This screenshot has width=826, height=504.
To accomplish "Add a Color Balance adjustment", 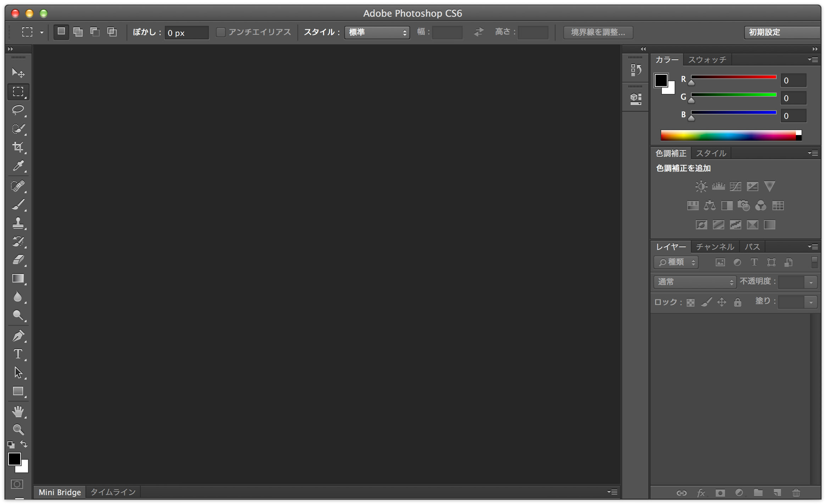I will tap(710, 206).
